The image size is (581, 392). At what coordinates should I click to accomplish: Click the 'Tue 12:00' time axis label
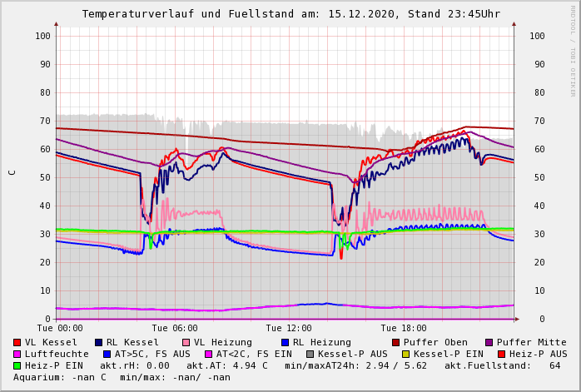coord(289,328)
